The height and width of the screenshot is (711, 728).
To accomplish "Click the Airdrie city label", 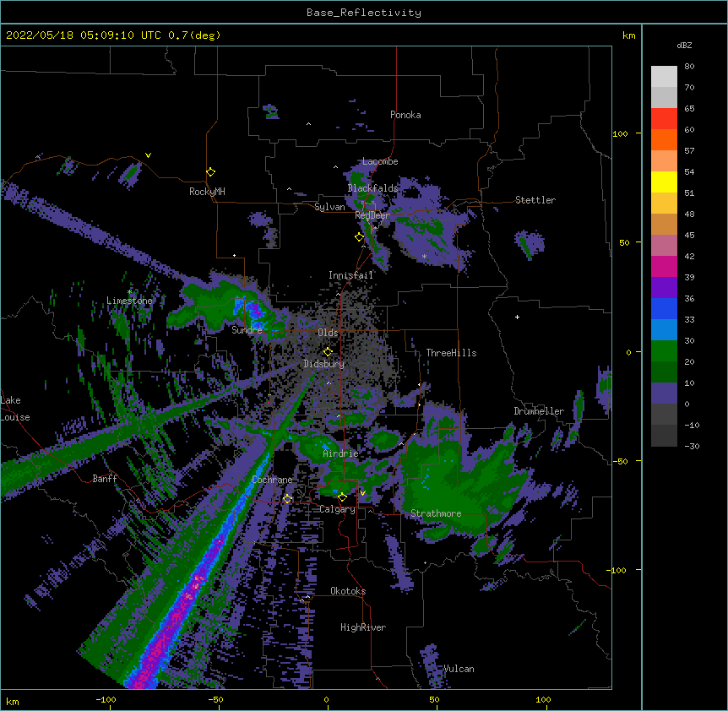I will coord(340,454).
